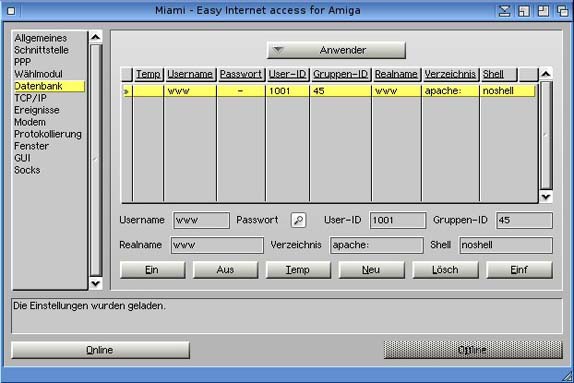Click Shell column header
This screenshot has height=383, width=574.
(499, 74)
